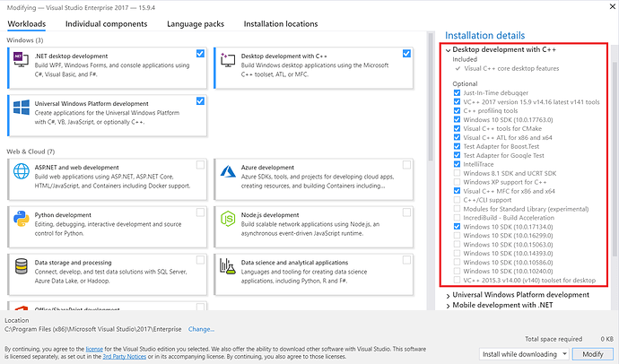Expand Mobile development with .NET details

[x=448, y=306]
